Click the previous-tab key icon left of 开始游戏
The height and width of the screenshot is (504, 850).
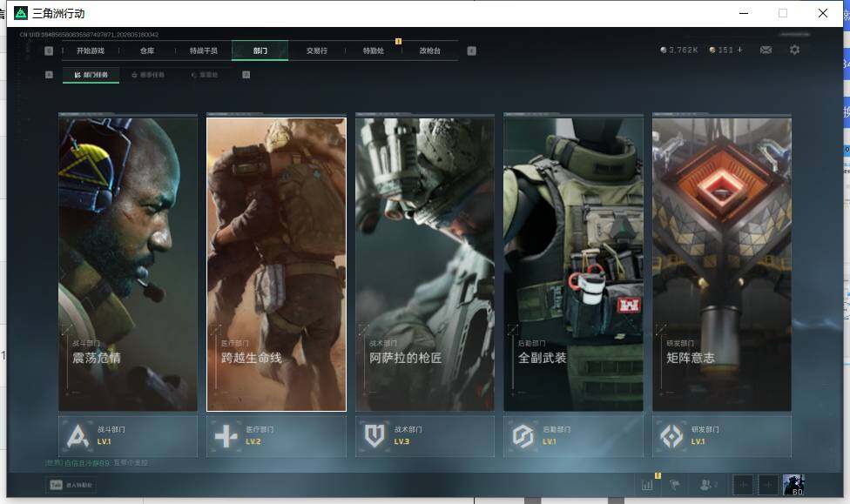pos(49,51)
